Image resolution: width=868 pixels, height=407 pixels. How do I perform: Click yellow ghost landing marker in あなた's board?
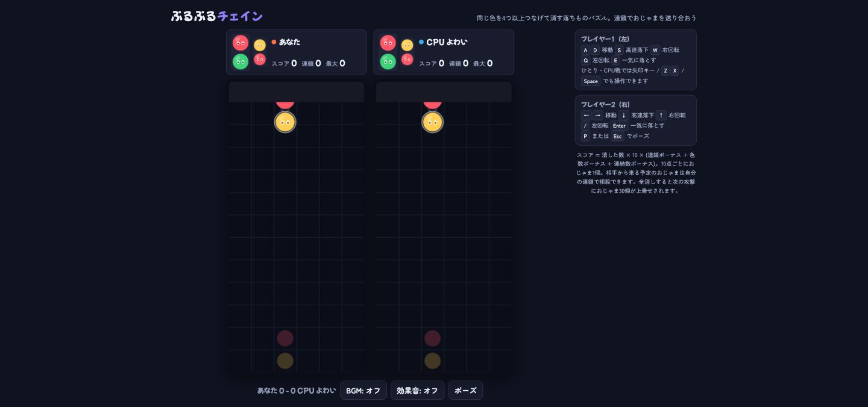coord(285,361)
